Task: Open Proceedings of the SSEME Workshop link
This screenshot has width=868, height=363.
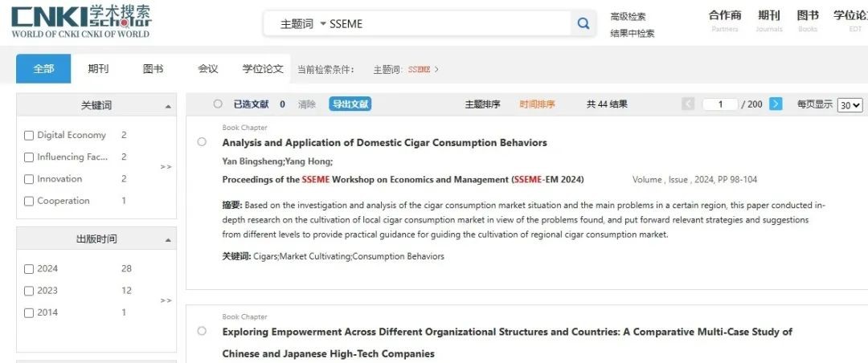Action: (x=403, y=179)
